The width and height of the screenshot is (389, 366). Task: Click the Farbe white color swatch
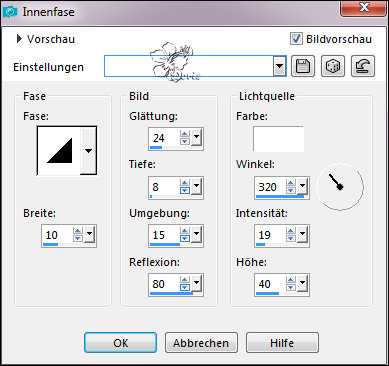pyautogui.click(x=278, y=139)
